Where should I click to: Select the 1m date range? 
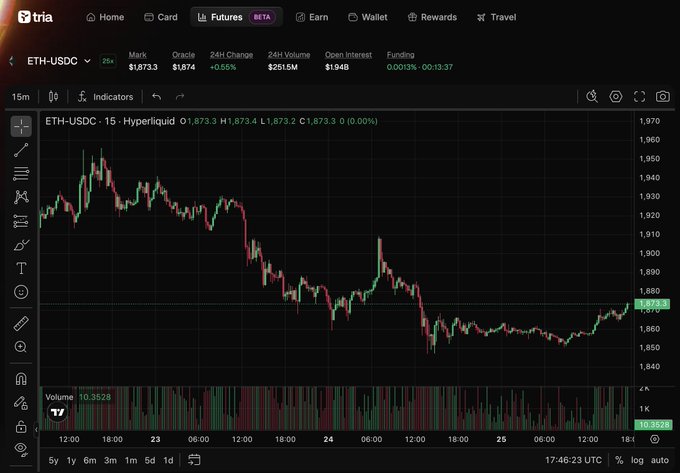click(x=131, y=460)
